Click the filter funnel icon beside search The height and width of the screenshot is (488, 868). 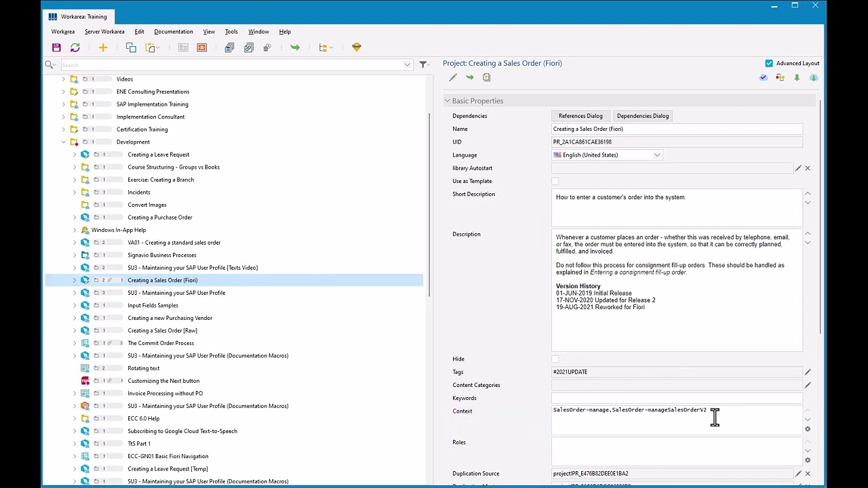[423, 64]
